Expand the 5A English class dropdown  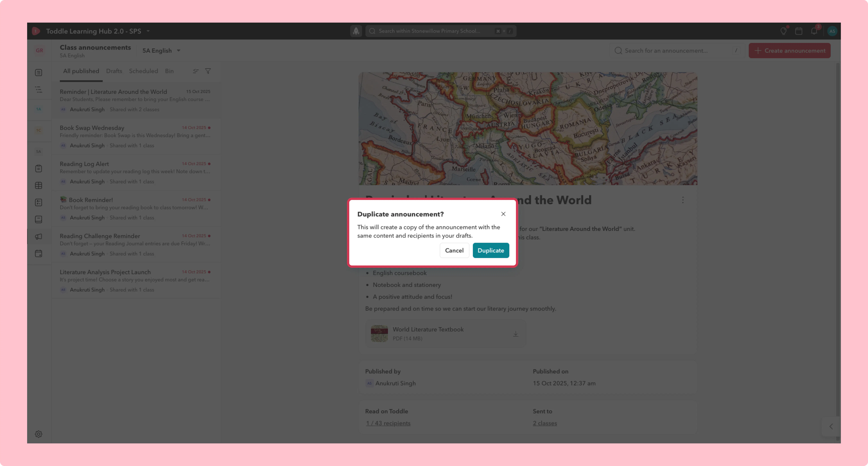click(x=161, y=51)
